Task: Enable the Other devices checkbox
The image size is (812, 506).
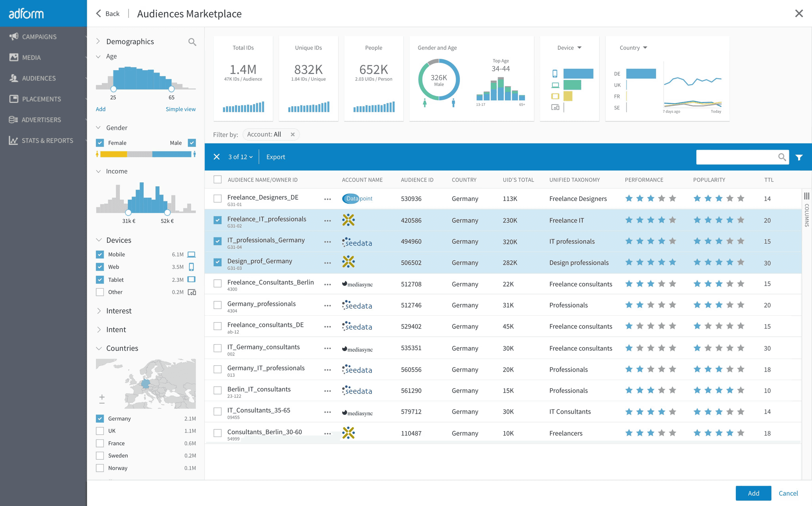Action: coord(100,292)
